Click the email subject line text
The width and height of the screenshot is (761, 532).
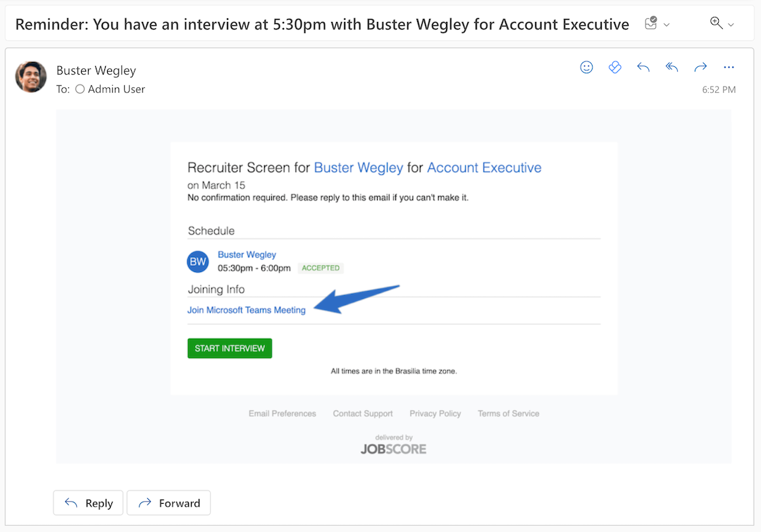(x=322, y=24)
